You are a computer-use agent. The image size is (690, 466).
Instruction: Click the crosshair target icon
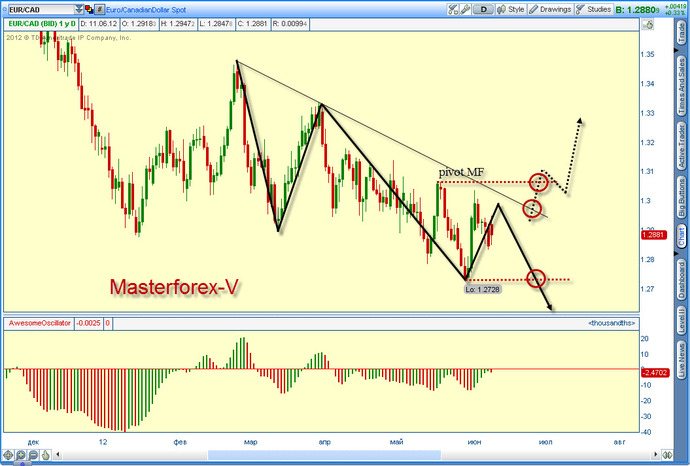[x=8, y=455]
